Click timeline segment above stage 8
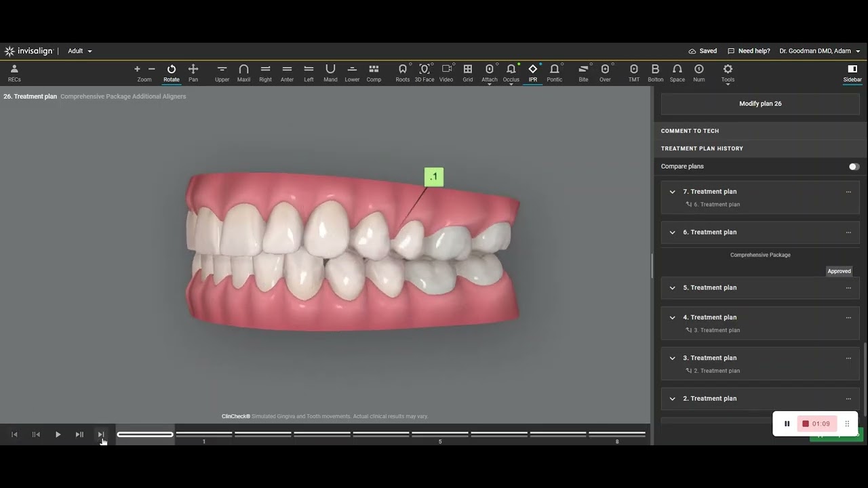 (617, 434)
